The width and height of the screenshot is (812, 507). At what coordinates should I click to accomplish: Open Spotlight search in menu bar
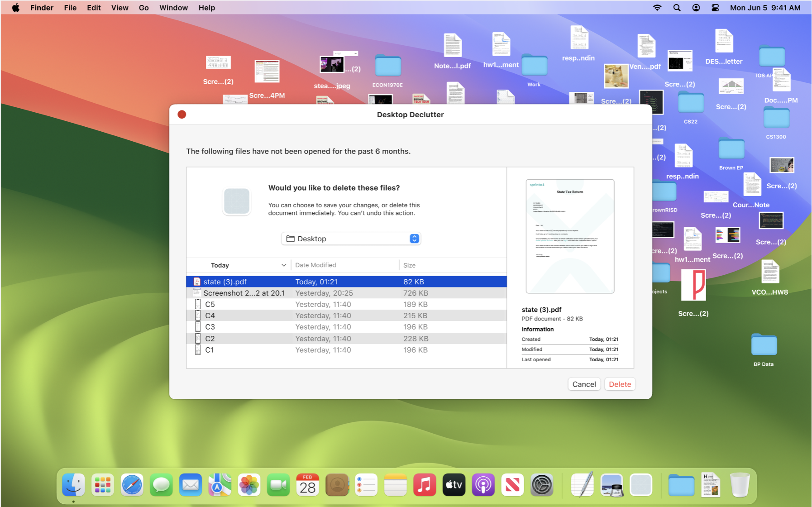point(677,8)
